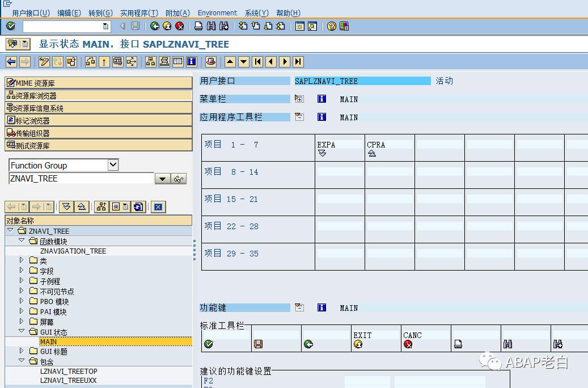Click the Find binoculars icon in top toolbar

pos(211,26)
